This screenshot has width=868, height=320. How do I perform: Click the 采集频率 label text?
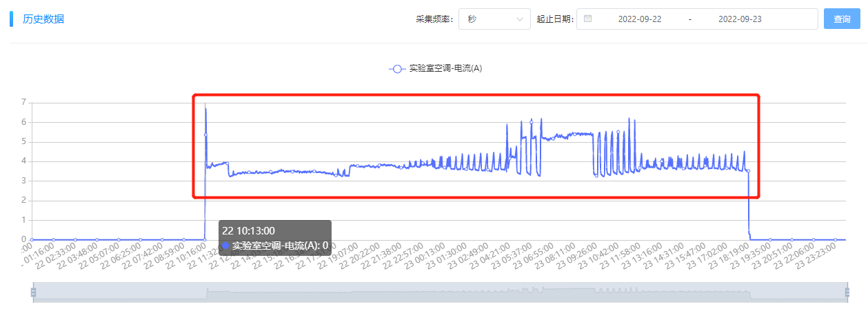pos(434,19)
